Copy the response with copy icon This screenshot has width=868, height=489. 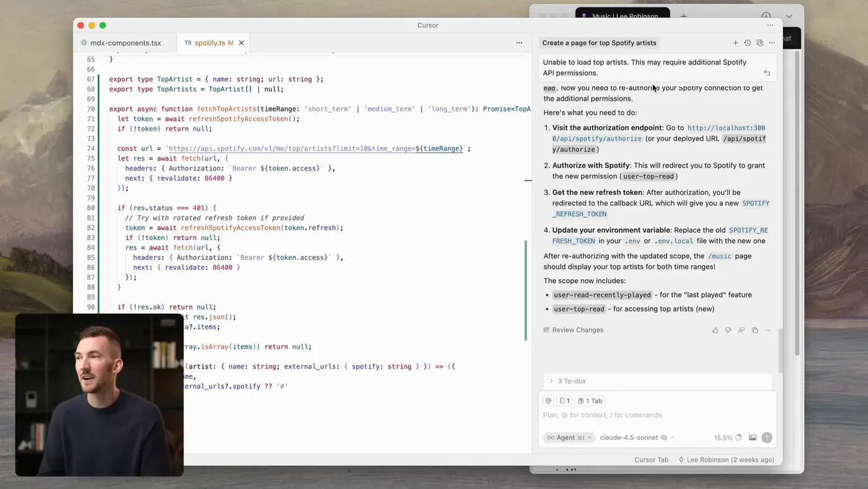tap(755, 330)
